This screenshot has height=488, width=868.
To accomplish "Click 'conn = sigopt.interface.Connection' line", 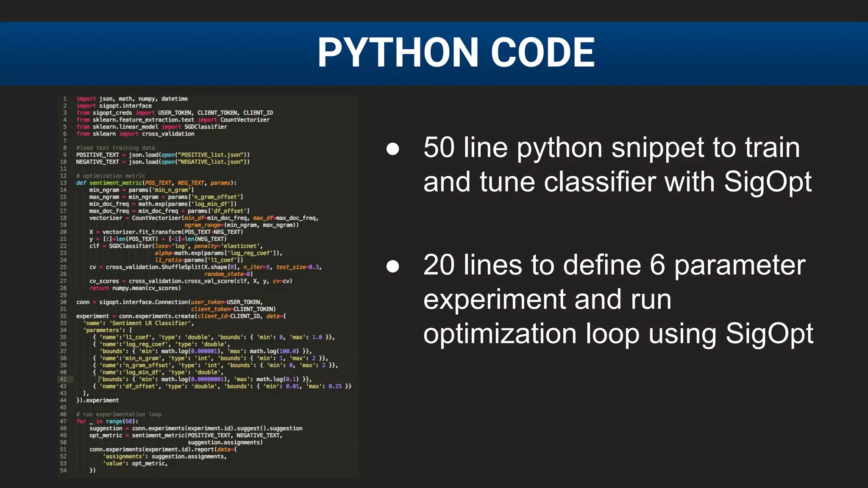I will pos(170,302).
